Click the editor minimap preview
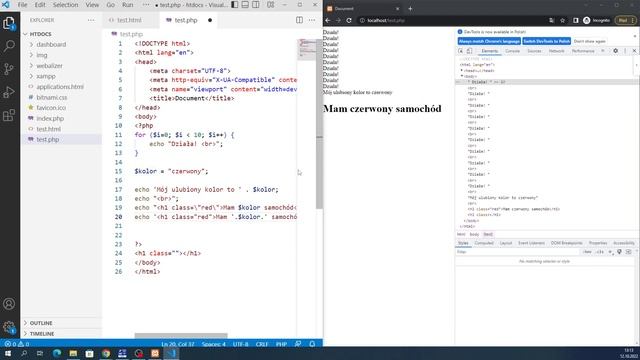This screenshot has height=360, width=640. click(x=307, y=49)
